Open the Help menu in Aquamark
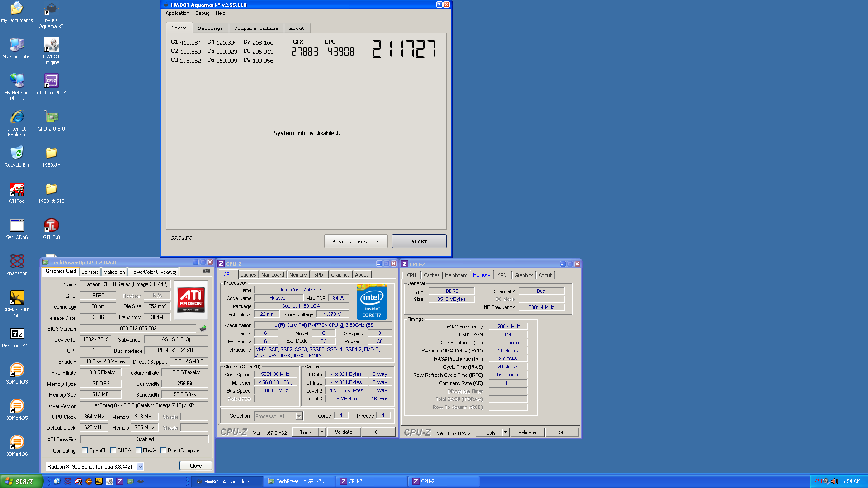The height and width of the screenshot is (488, 868). pyautogui.click(x=220, y=13)
